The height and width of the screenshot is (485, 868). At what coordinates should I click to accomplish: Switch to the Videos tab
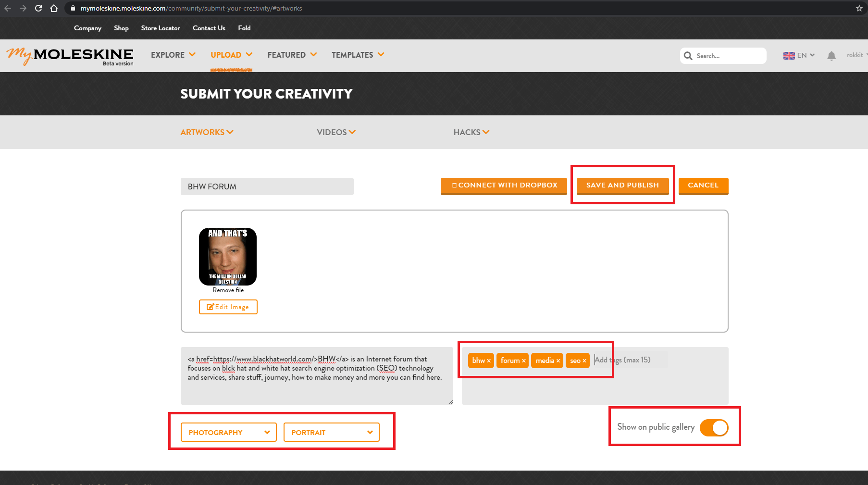(x=336, y=132)
